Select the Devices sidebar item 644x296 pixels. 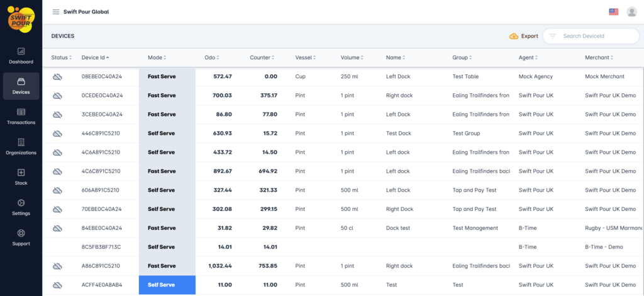click(x=21, y=86)
